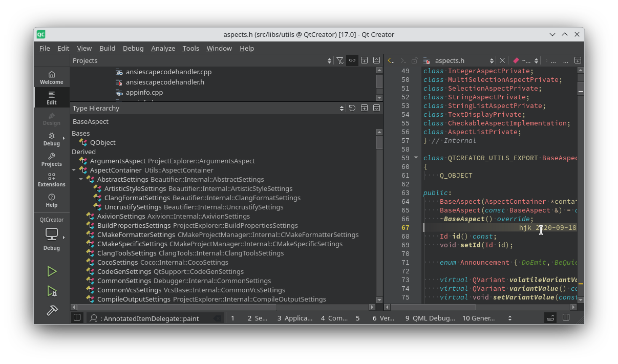
Task: Select ClangFormatSettings in the hierarchy
Action: pyautogui.click(x=137, y=198)
